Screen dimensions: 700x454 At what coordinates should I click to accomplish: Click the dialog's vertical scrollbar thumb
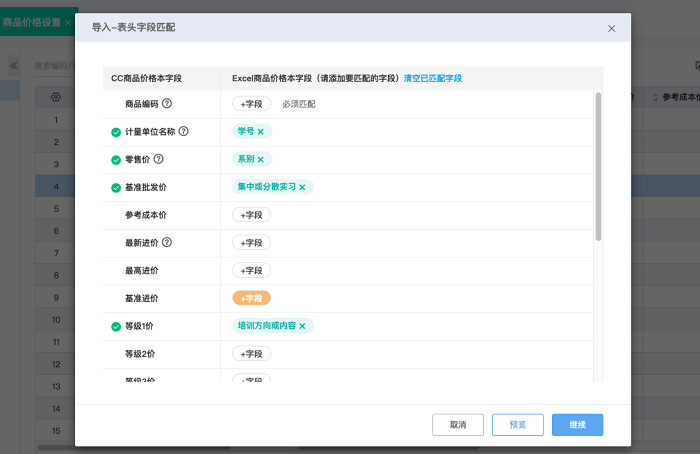click(x=598, y=167)
